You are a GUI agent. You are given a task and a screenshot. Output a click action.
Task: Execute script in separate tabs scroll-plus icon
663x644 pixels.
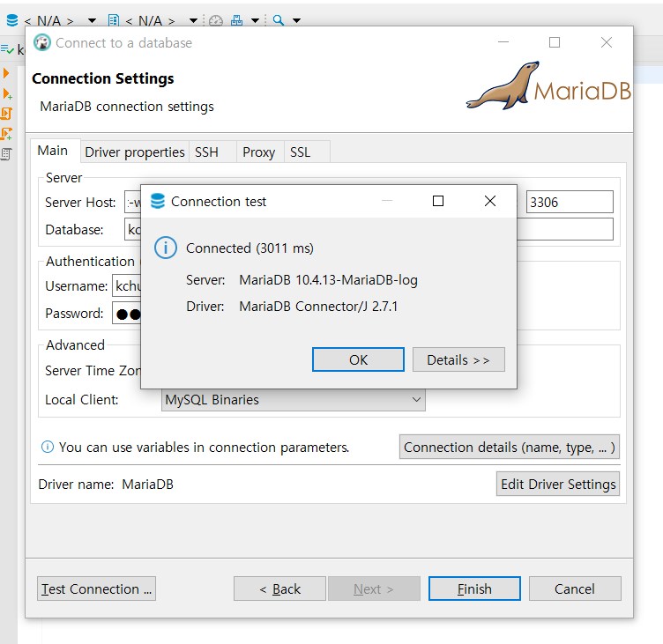[x=7, y=134]
